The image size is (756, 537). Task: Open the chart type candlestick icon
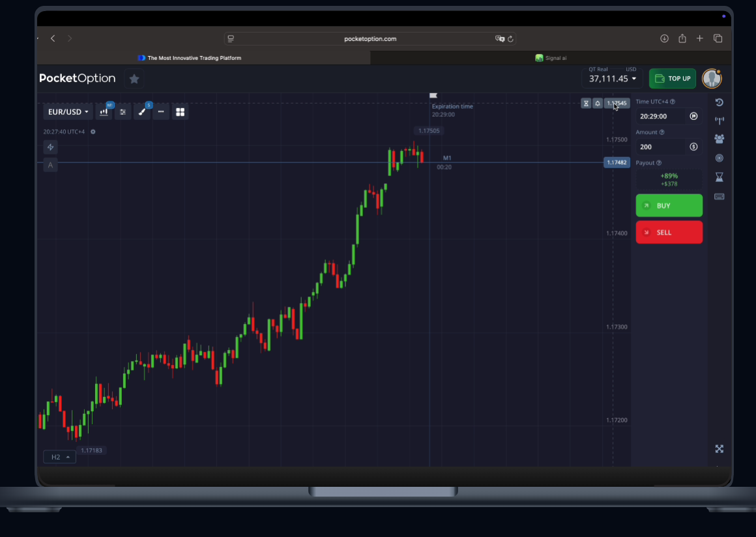point(104,112)
